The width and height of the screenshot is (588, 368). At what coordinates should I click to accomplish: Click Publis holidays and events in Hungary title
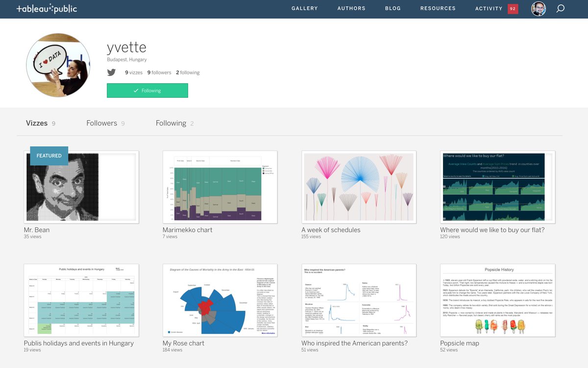click(79, 344)
